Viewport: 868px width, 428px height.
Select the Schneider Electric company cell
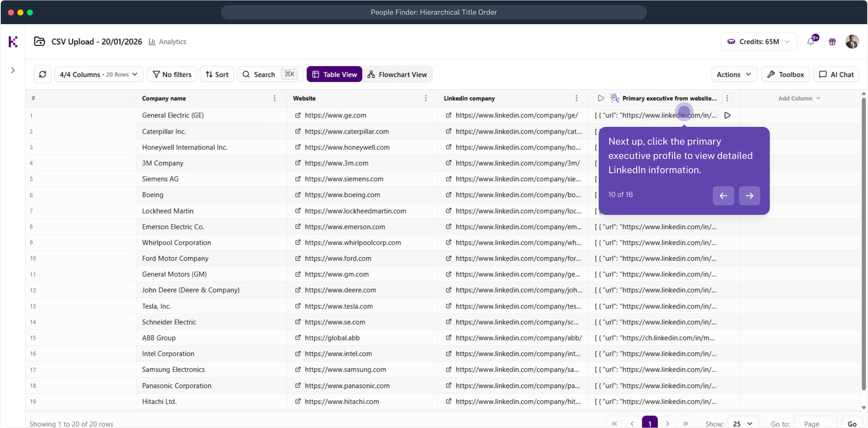pyautogui.click(x=211, y=322)
